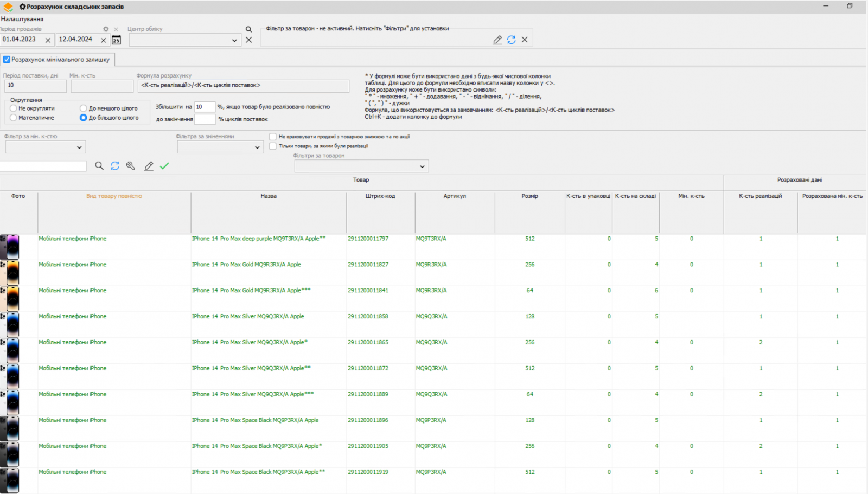868x494 pixels.
Task: Click the edit pencil in product filter panel
Action: (497, 40)
